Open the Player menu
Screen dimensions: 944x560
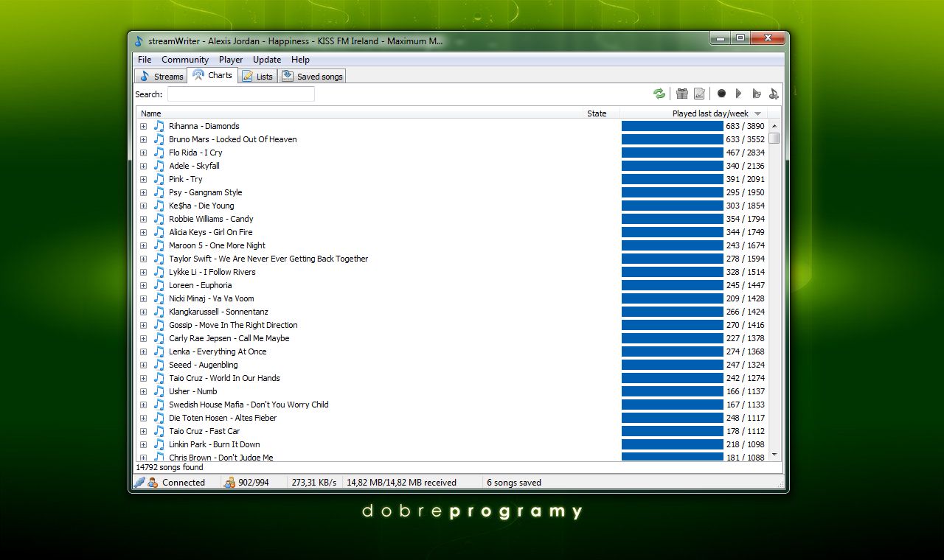coord(231,60)
